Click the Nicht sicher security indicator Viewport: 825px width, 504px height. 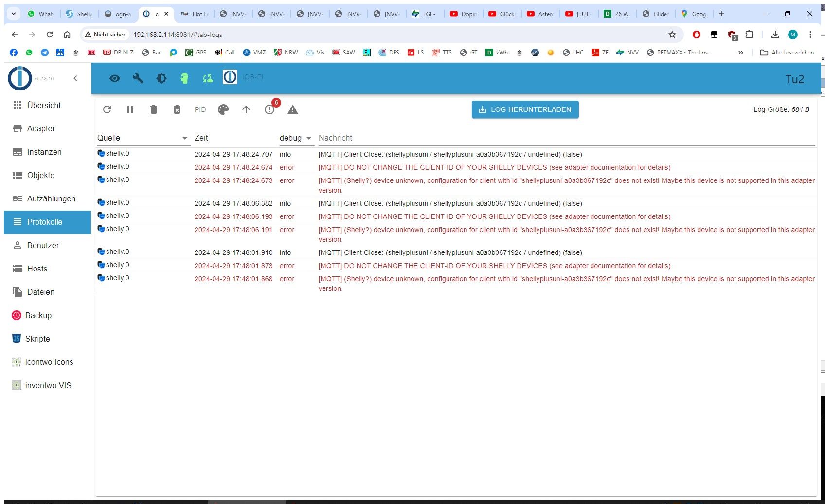(x=105, y=35)
